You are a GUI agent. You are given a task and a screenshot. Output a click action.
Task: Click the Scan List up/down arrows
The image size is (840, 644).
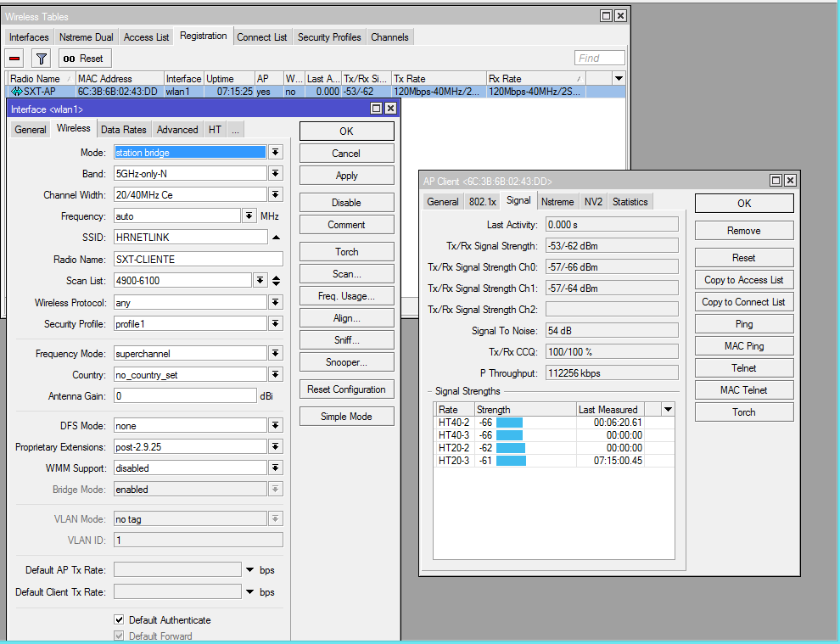point(276,281)
